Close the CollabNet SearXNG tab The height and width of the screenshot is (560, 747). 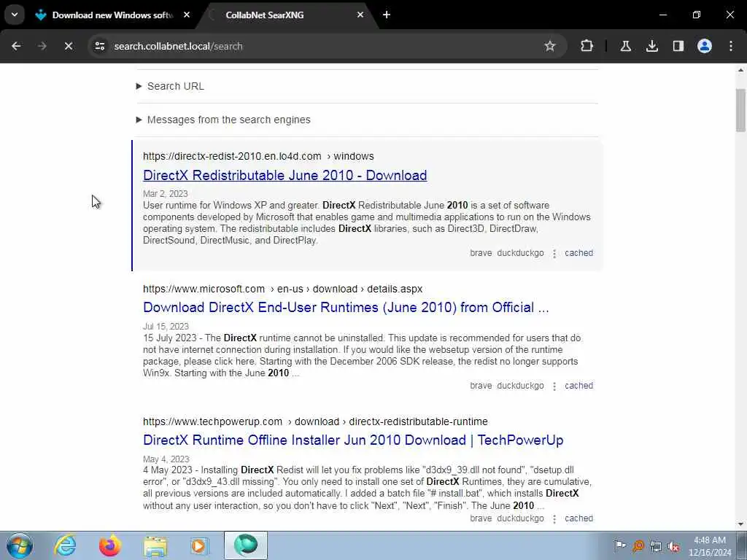360,15
